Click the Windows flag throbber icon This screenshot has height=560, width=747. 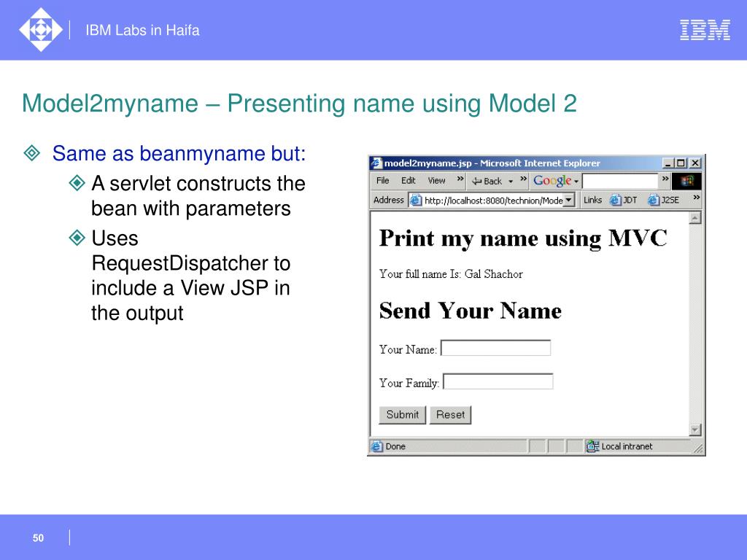click(x=686, y=181)
